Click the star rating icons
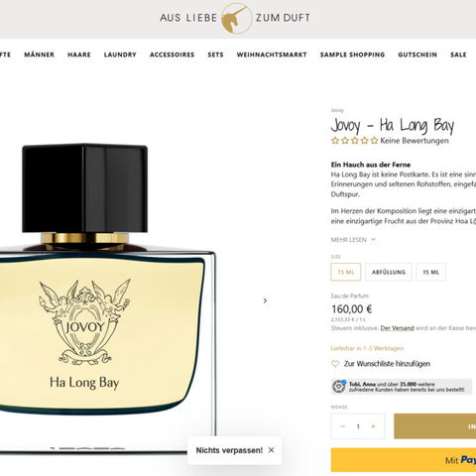 (x=355, y=141)
